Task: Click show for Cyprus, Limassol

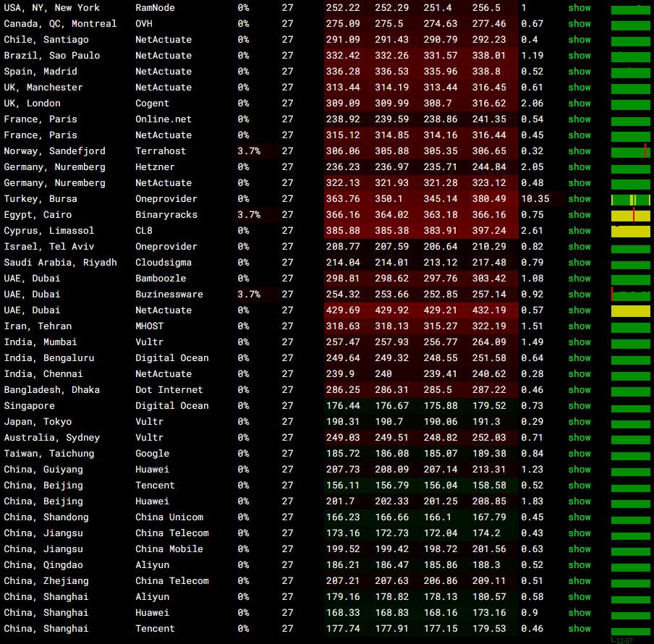Action: point(579,231)
